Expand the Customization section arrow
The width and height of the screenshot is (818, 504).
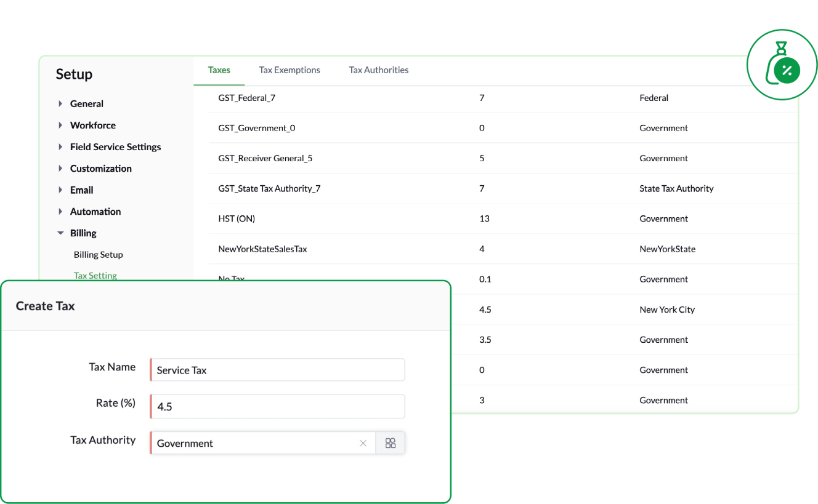(x=60, y=169)
